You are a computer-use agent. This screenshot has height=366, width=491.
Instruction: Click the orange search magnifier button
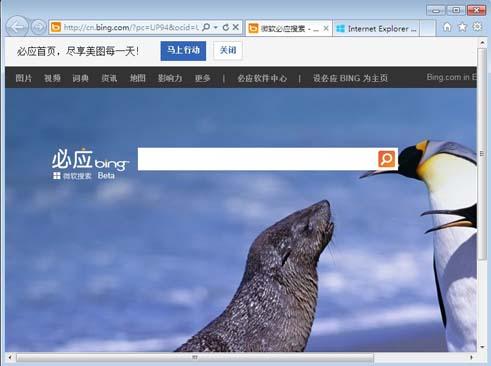point(387,159)
